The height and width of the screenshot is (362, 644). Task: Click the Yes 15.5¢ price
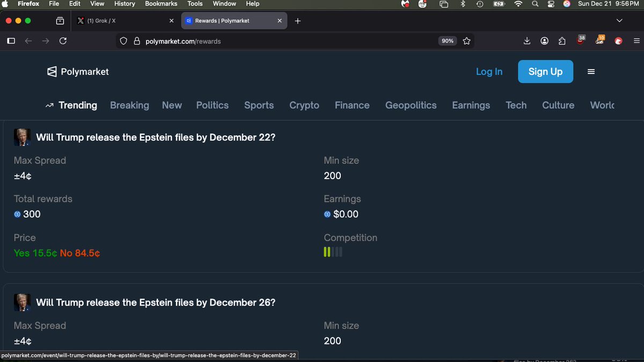click(35, 253)
